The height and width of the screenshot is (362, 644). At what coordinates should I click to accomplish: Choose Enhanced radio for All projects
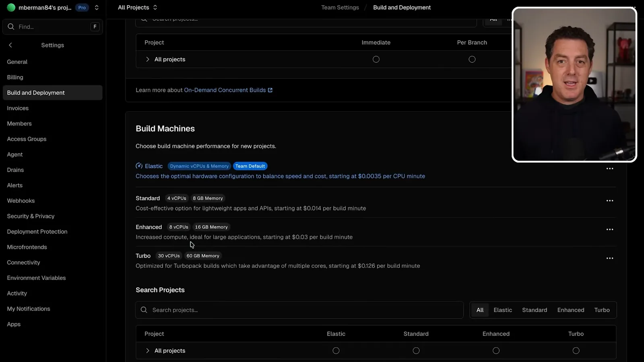496,351
